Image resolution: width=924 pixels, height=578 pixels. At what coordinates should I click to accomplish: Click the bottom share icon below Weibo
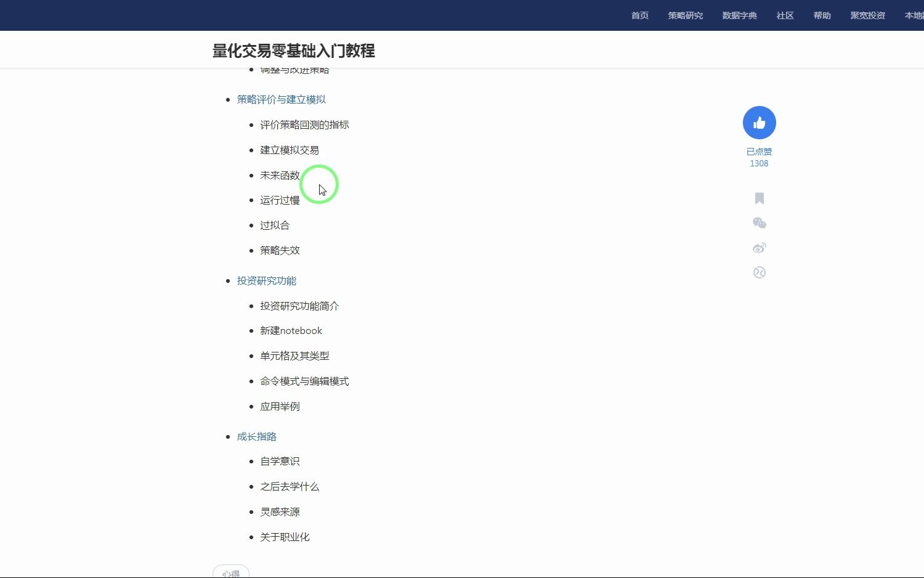pyautogui.click(x=759, y=272)
